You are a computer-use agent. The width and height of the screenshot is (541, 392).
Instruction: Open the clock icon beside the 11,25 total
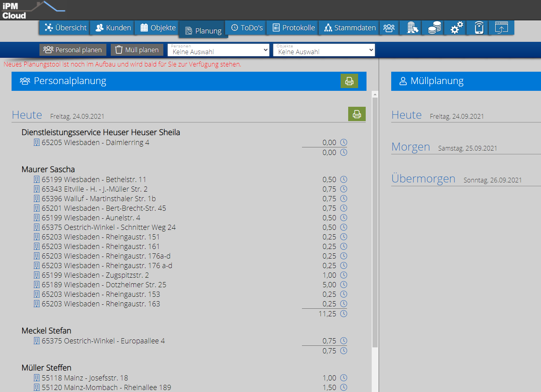(343, 314)
